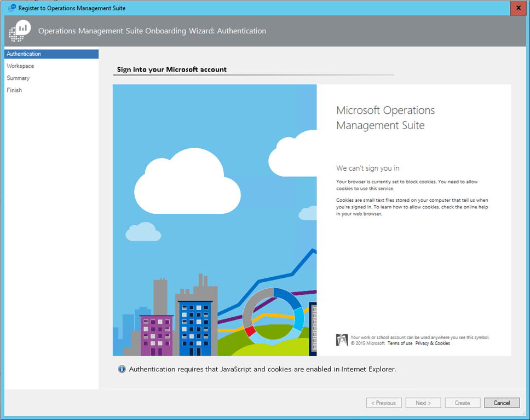Click the wizard header title 'Onboarding Wizard: Authentication'

[x=152, y=31]
